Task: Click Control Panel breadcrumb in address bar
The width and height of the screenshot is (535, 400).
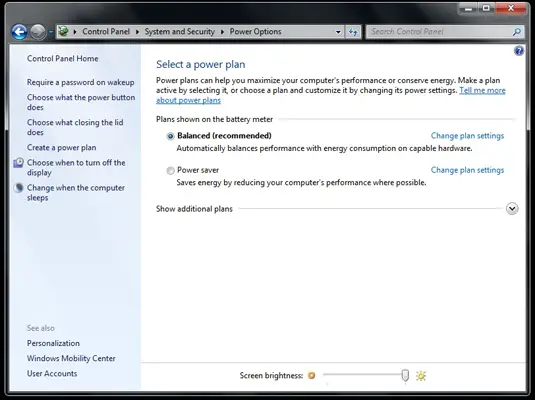Action: coord(106,32)
